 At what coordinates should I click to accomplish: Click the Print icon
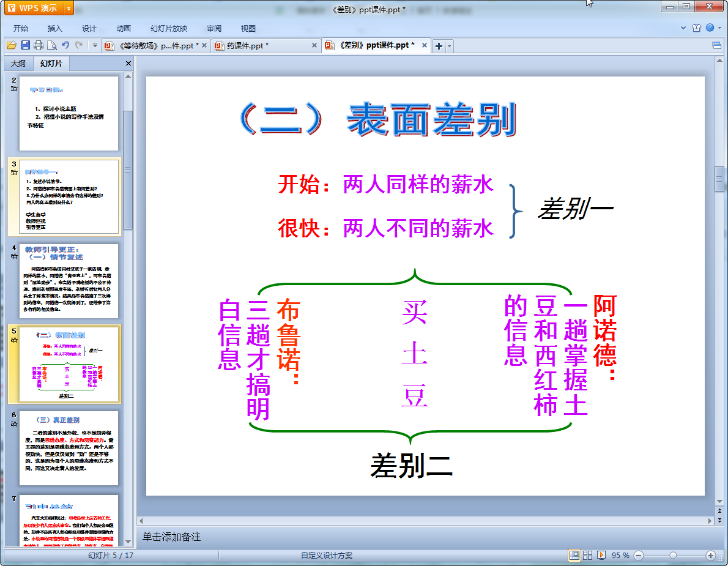pos(39,45)
